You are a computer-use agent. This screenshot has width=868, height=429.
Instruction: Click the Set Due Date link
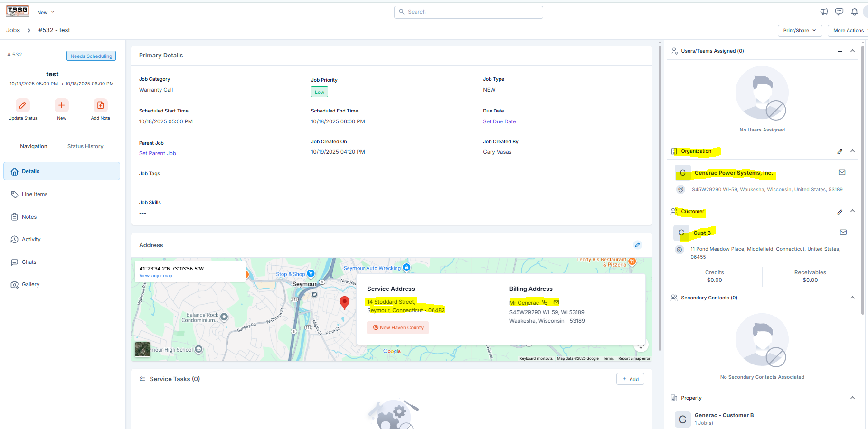coord(499,121)
